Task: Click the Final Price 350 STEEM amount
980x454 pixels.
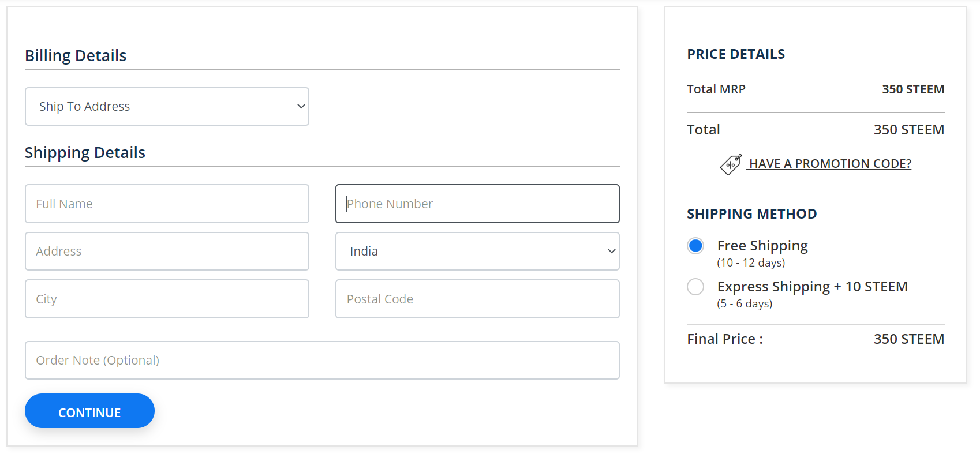Action: point(908,339)
